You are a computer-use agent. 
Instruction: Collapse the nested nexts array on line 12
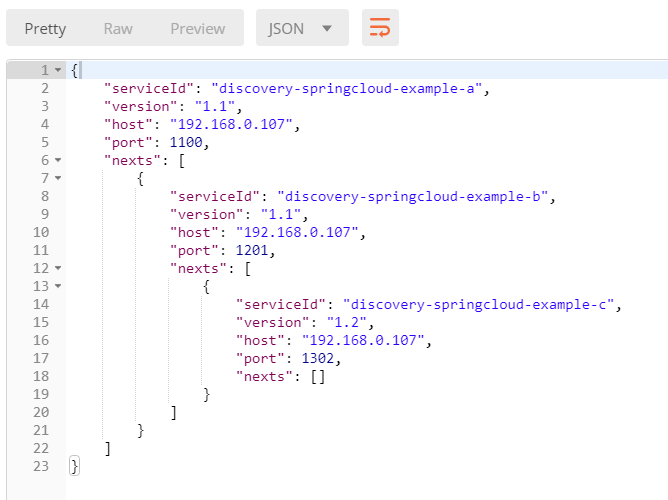58,268
